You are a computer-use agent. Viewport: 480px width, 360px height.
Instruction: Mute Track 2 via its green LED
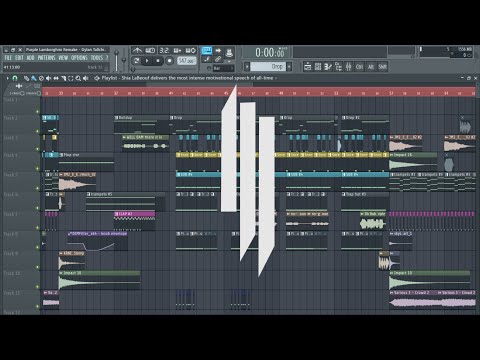click(37, 131)
